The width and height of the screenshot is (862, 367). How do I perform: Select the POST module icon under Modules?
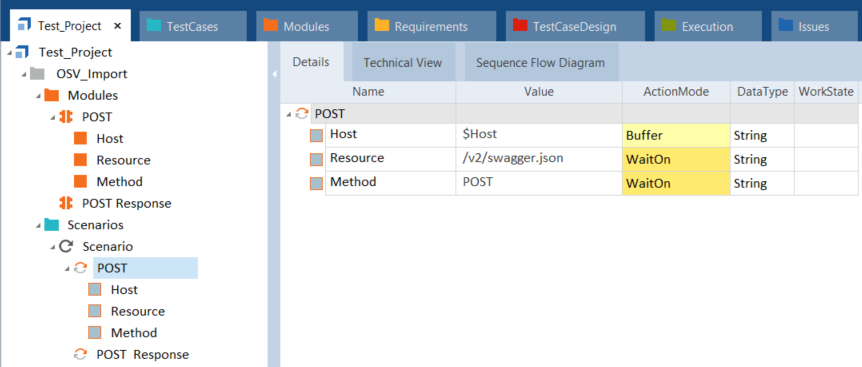point(66,117)
